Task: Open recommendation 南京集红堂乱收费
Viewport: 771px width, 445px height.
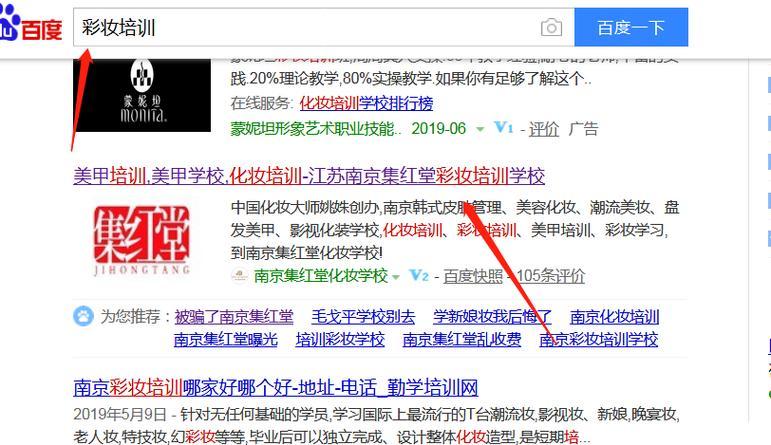Action: [x=462, y=339]
